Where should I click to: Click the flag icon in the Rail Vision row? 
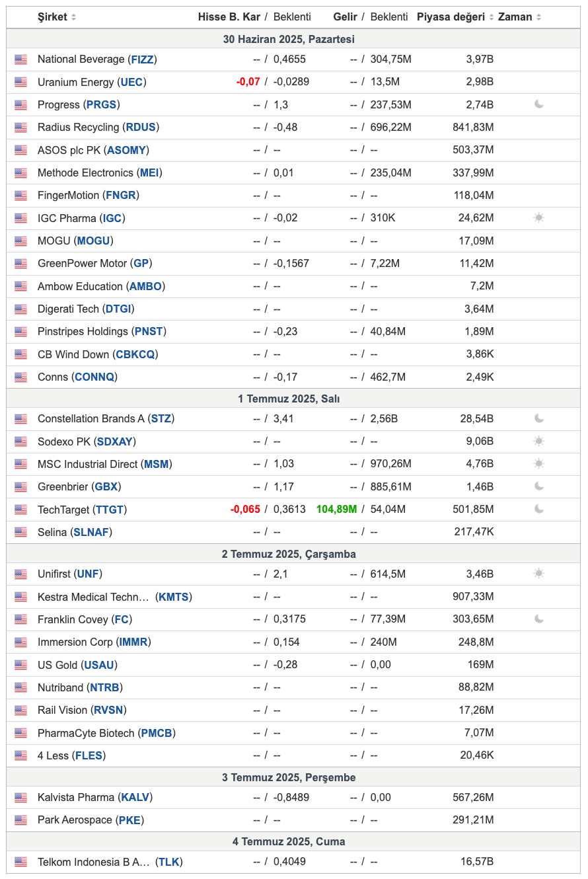tap(21, 710)
